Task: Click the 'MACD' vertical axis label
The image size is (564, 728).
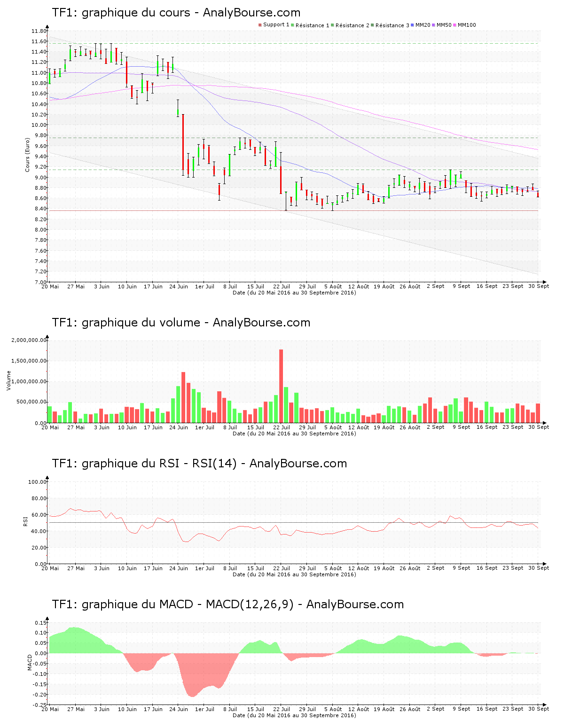Action: [30, 662]
